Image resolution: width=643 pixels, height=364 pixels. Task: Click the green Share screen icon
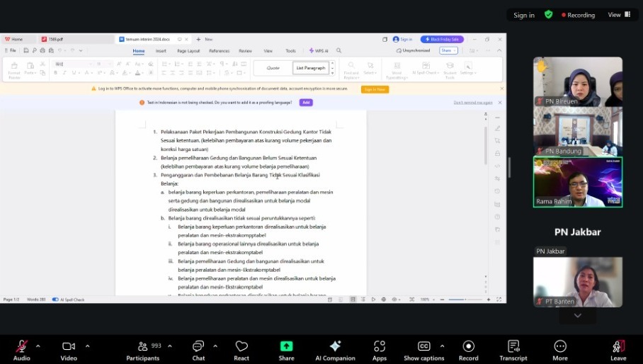coord(286,346)
